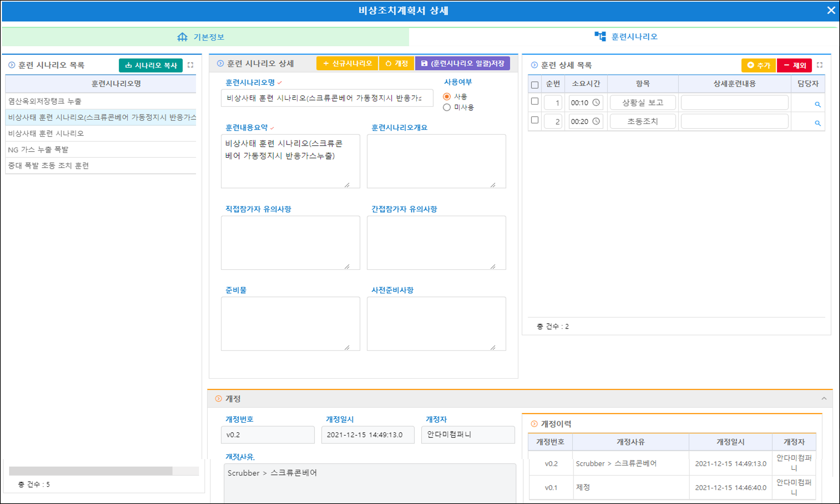840x504 pixels.
Task: Close the 비상조치계획서 상세 dialog
Action: (831, 11)
